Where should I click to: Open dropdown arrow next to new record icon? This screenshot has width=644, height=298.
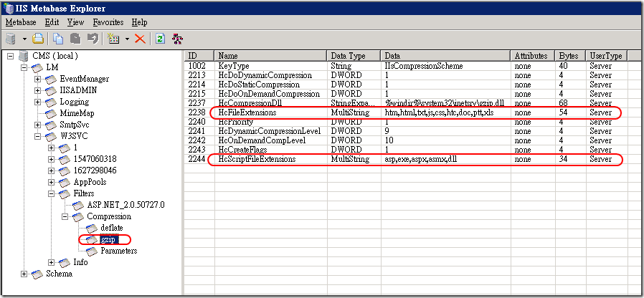[126, 38]
